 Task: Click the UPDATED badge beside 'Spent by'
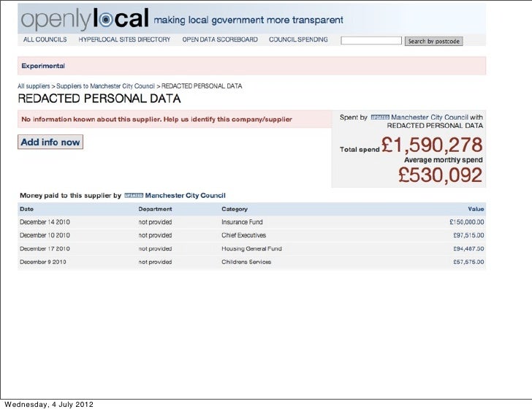pyautogui.click(x=380, y=118)
